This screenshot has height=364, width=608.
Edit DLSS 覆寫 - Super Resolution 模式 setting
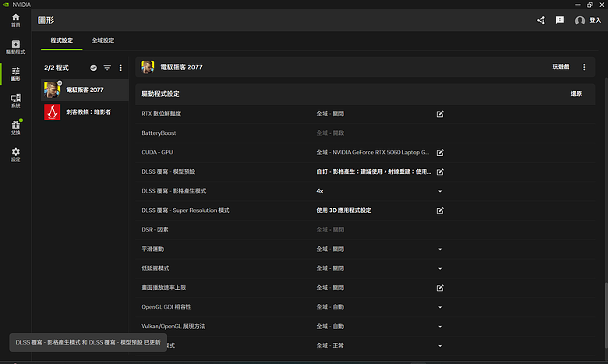coord(440,211)
